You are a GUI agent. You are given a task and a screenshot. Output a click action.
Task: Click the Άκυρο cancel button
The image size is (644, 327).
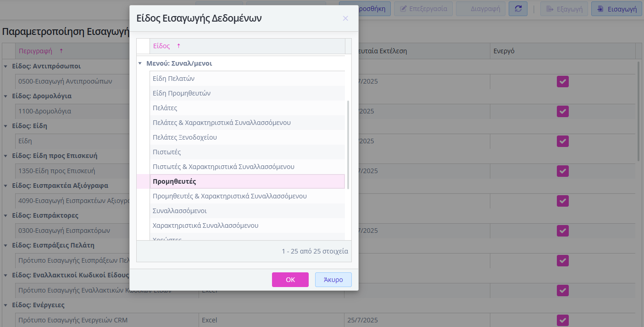click(x=333, y=280)
